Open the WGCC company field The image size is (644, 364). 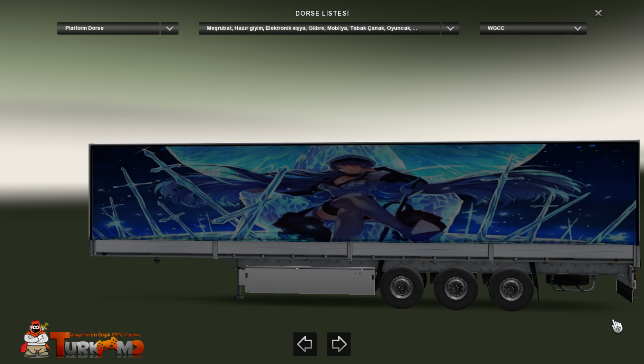524,28
